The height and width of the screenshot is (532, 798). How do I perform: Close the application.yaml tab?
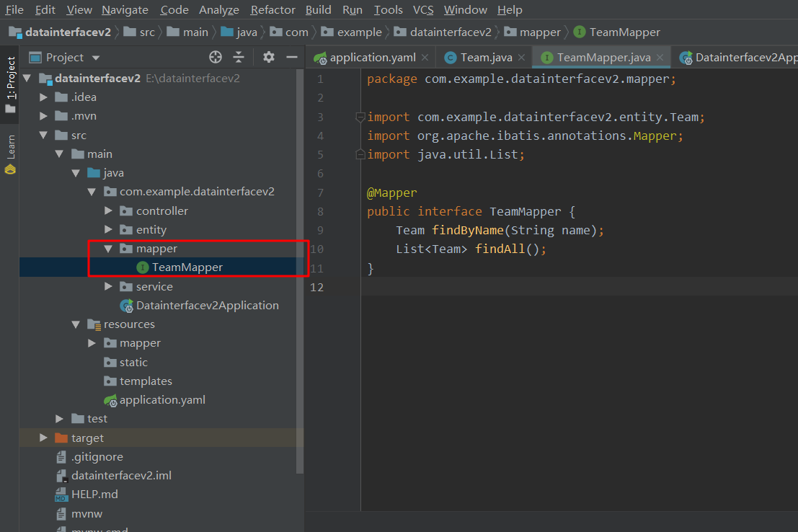point(425,58)
